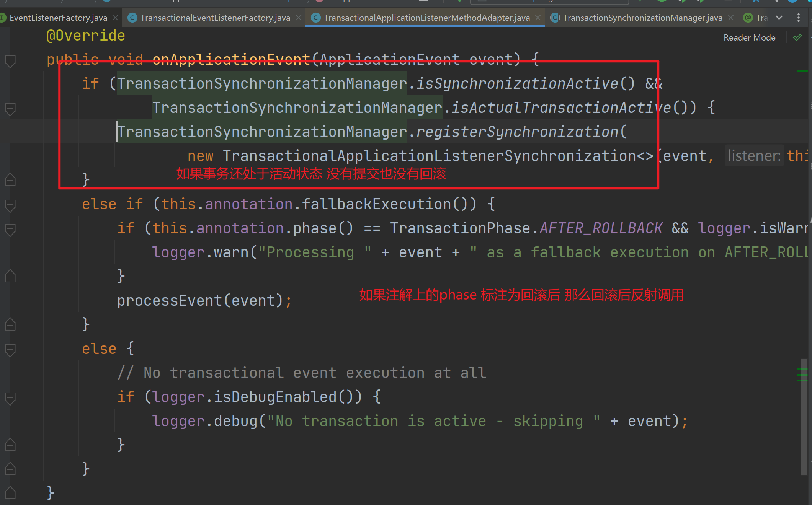Click fold end marker of method body
This screenshot has width=812, height=505.
point(10,494)
